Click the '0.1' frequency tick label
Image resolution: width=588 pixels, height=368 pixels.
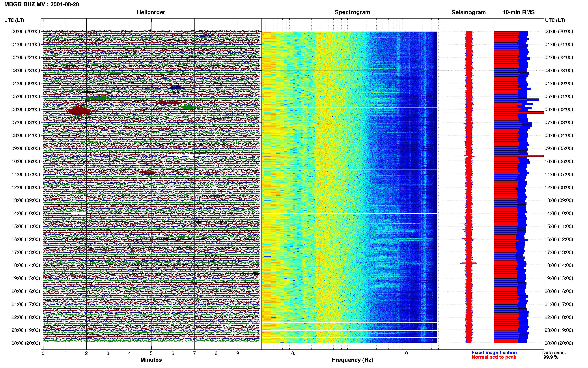pyautogui.click(x=295, y=353)
